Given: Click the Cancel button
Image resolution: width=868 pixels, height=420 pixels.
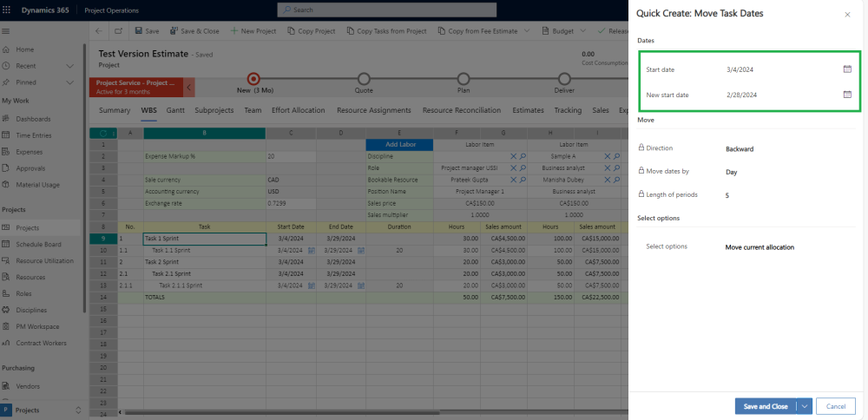Looking at the screenshot, I should click(835, 406).
